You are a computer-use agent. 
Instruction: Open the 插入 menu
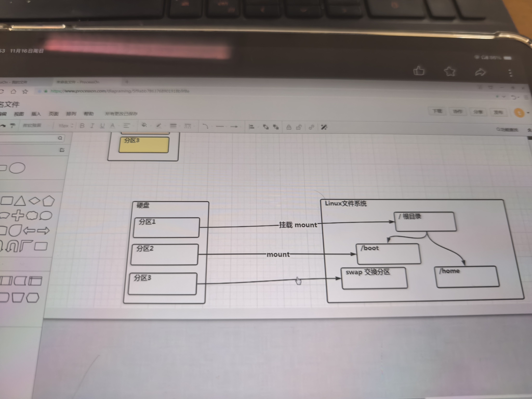pos(36,114)
